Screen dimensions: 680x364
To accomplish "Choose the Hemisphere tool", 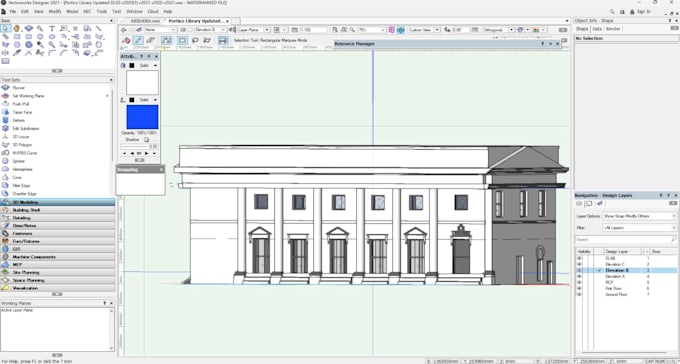I will 22,169.
